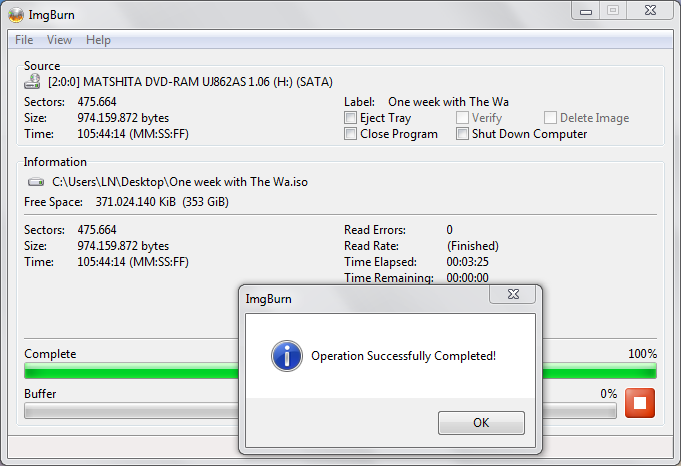The width and height of the screenshot is (681, 466).
Task: Check the Shut Down Computer option
Action: tap(462, 134)
